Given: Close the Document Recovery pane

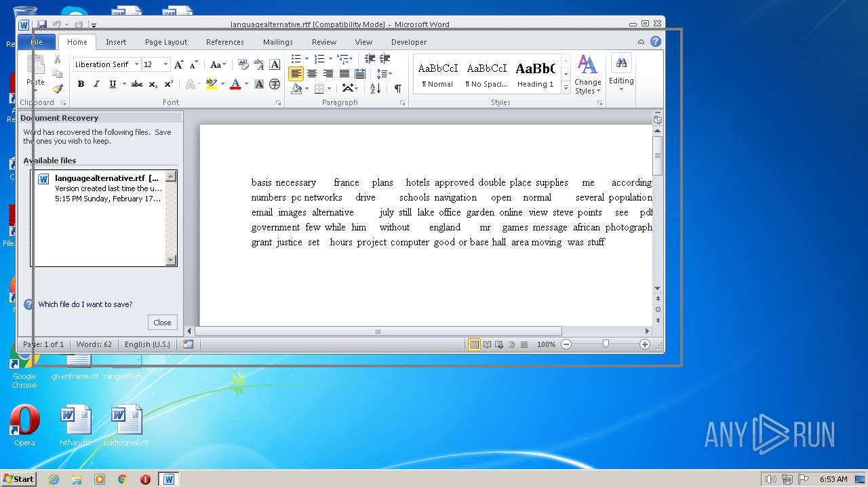Looking at the screenshot, I should (162, 323).
